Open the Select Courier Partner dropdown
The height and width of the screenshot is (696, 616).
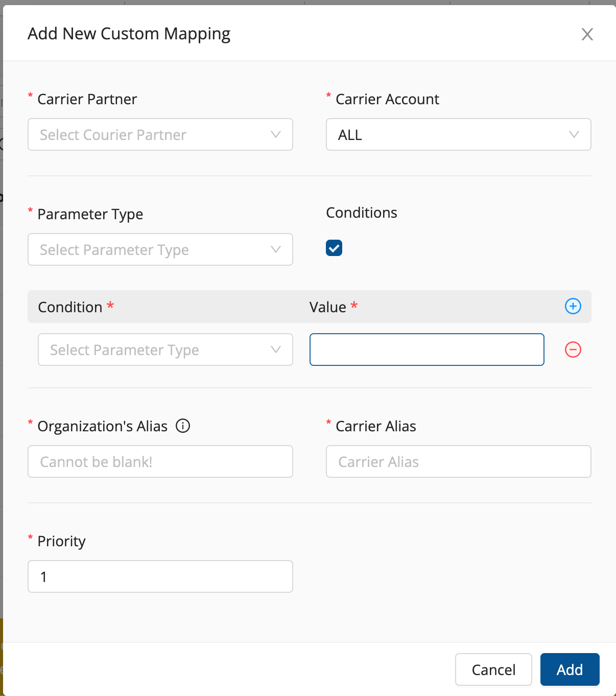(160, 134)
